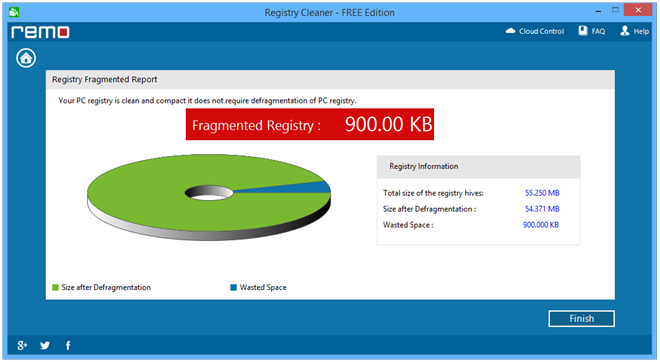Select the 900.000 KB wasted space value
The image size is (660, 362).
[541, 225]
